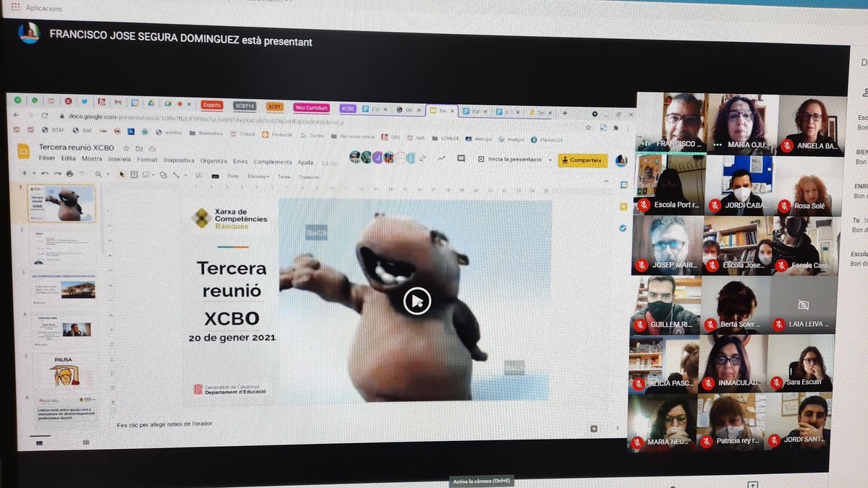Expand the line type dropdown arrow
868x488 pixels.
pos(185,176)
